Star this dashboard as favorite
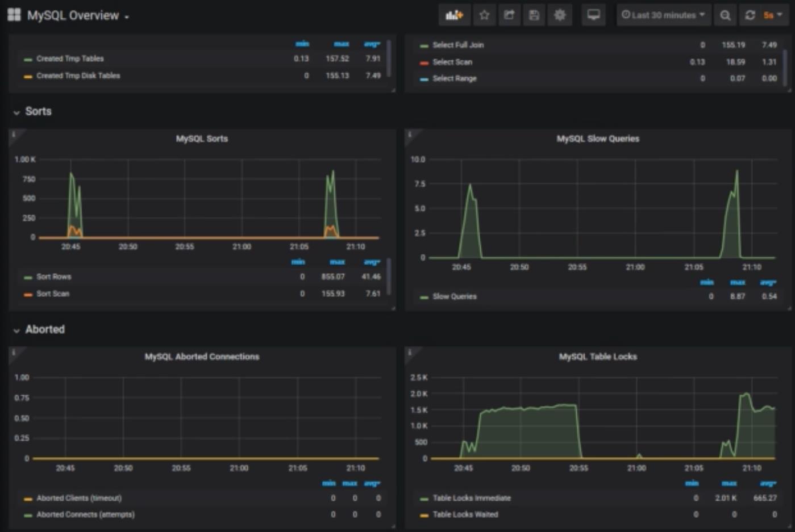This screenshot has height=532, width=795. tap(484, 15)
